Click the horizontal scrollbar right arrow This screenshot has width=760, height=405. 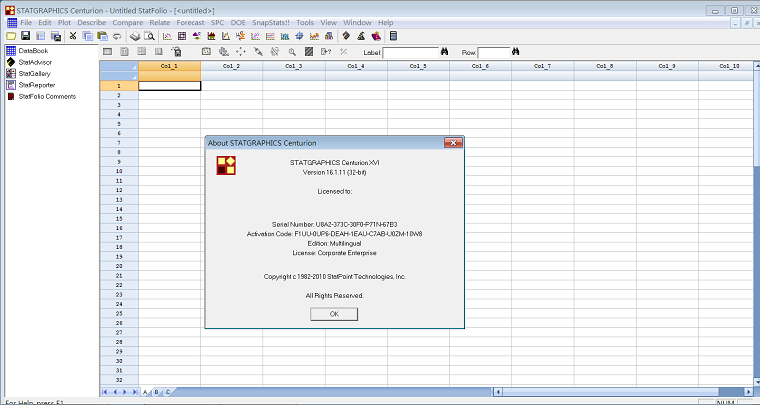[x=749, y=391]
